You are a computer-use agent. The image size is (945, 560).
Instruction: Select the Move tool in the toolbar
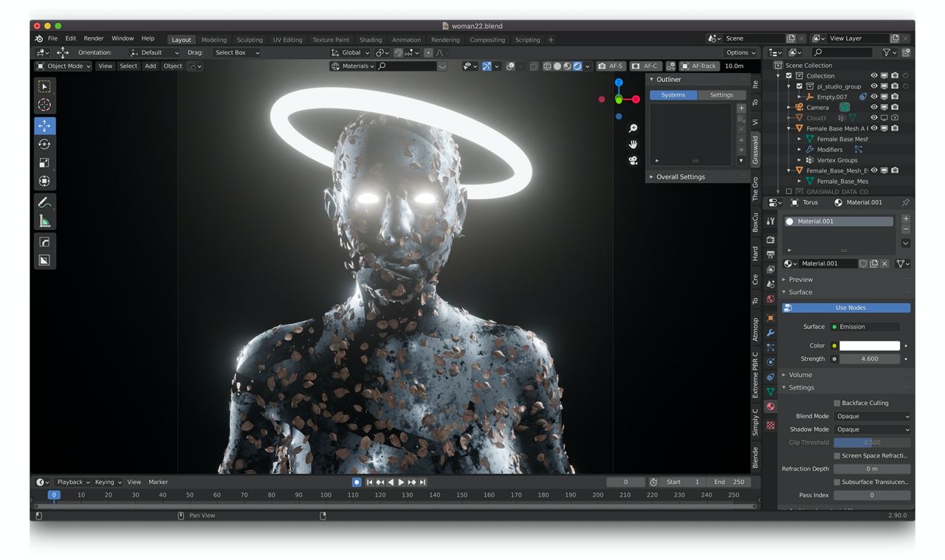44,126
